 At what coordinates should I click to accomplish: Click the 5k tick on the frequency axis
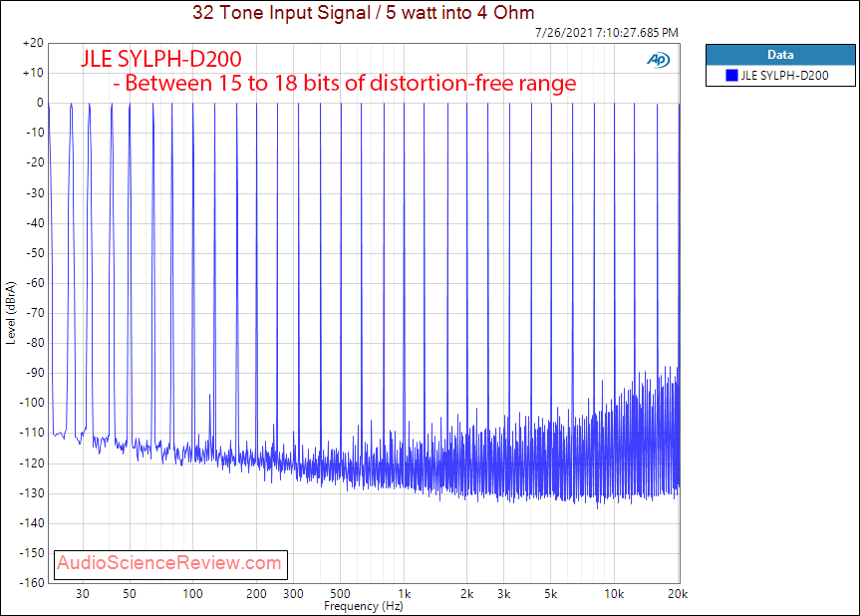click(x=551, y=593)
